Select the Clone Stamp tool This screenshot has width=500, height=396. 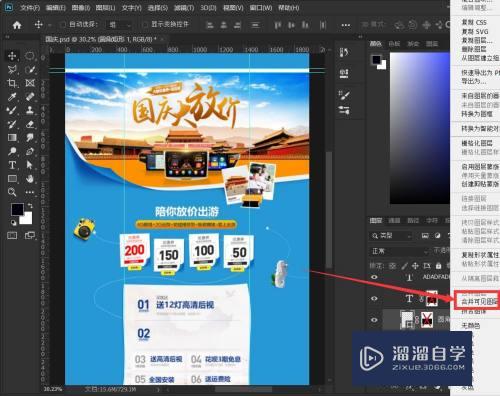(30, 110)
